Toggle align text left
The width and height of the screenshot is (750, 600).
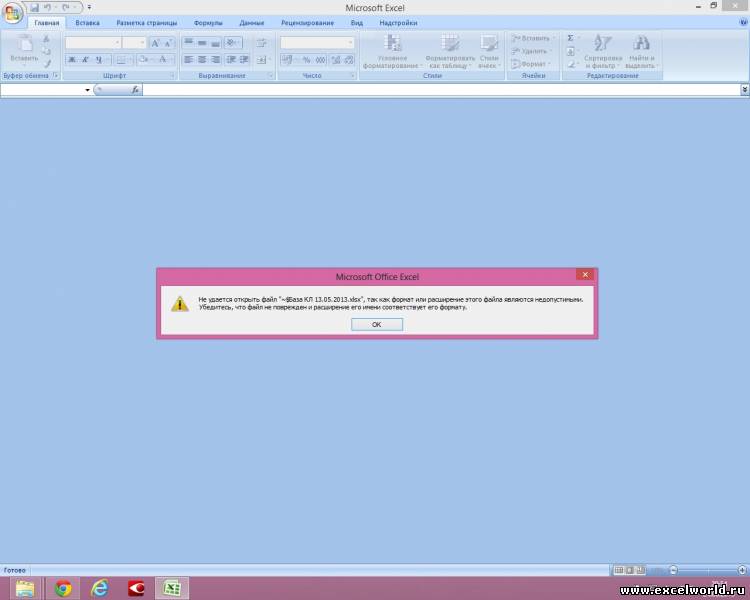188,59
